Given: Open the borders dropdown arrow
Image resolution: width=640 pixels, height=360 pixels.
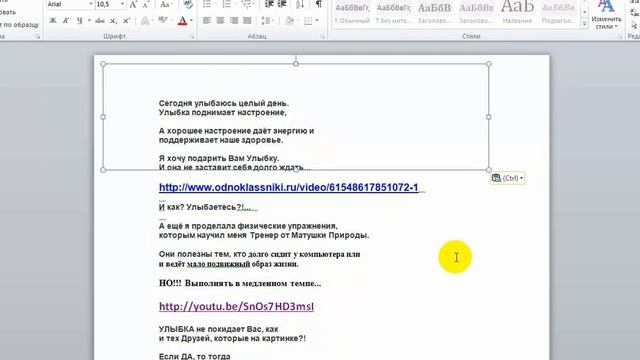Looking at the screenshot, I should 317,20.
